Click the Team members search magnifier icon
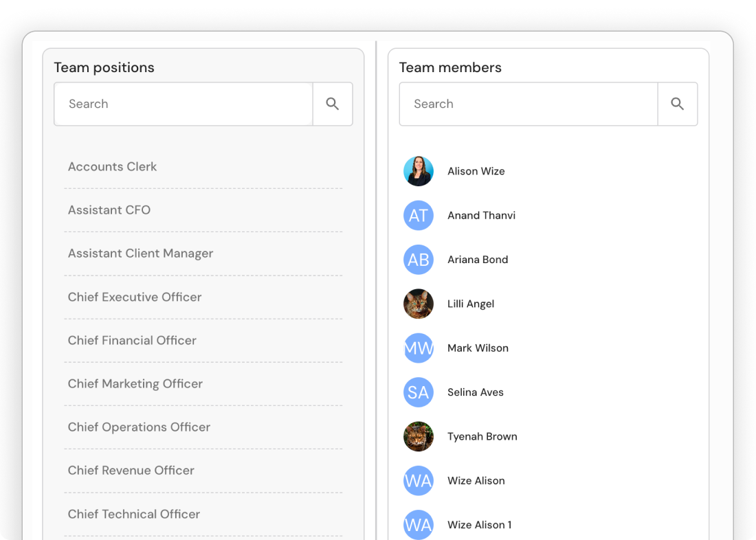The image size is (756, 540). click(678, 104)
